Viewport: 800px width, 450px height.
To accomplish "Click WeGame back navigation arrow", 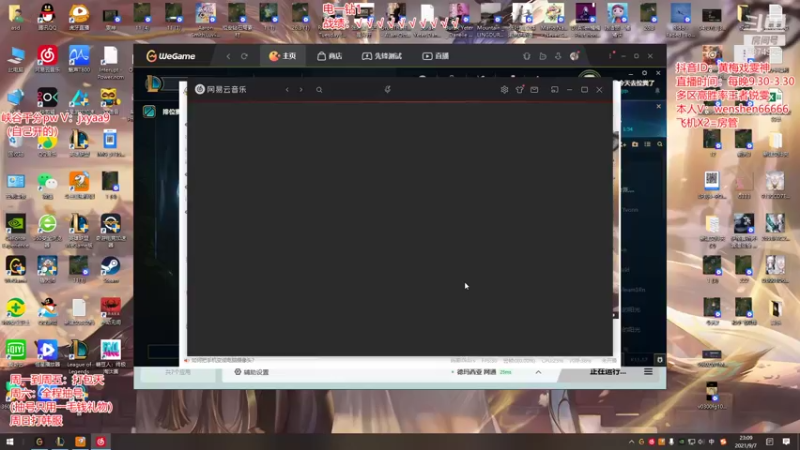I will tap(228, 56).
